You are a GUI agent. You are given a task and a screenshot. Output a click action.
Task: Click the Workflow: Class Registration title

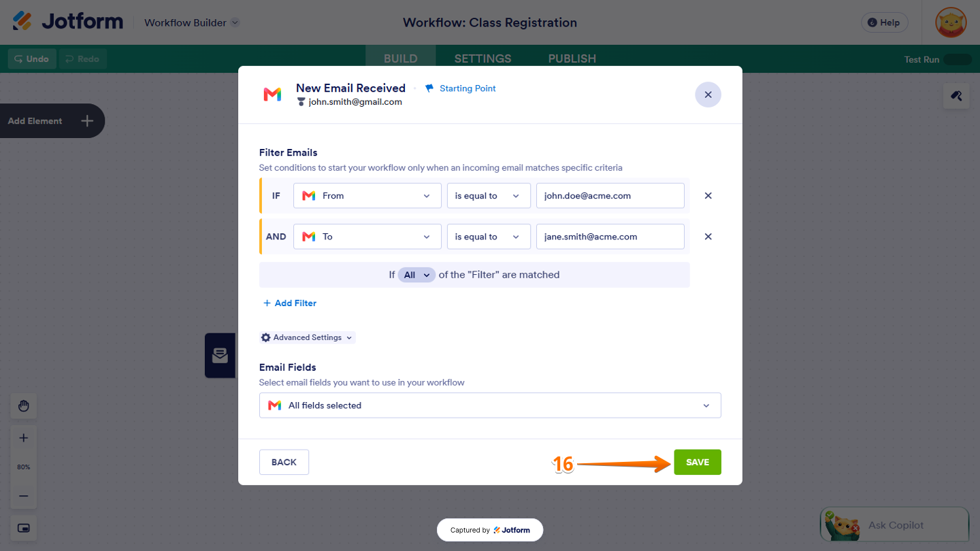(x=490, y=22)
